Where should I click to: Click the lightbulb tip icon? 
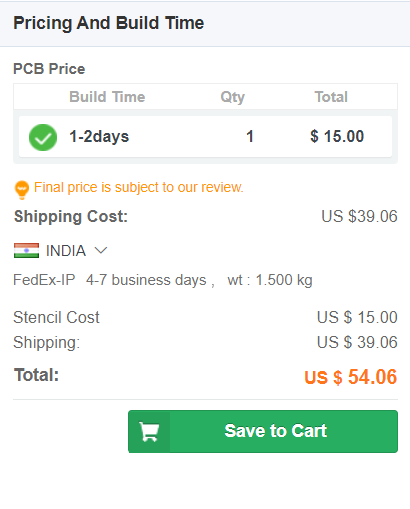click(x=22, y=190)
